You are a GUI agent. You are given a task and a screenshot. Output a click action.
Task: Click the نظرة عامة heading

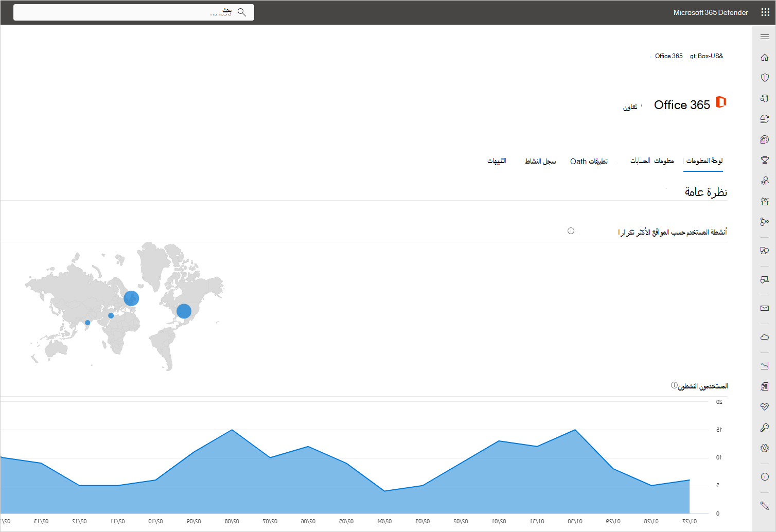coord(706,192)
